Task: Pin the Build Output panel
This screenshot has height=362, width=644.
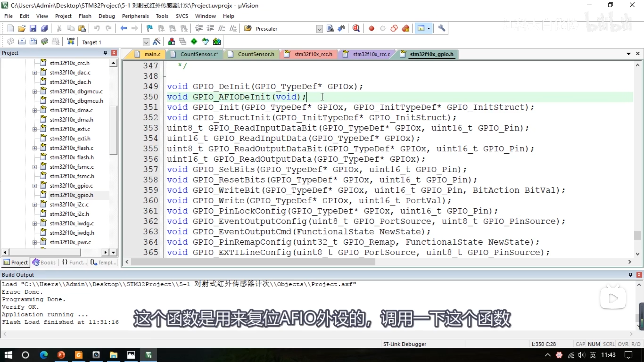Action: point(630,275)
